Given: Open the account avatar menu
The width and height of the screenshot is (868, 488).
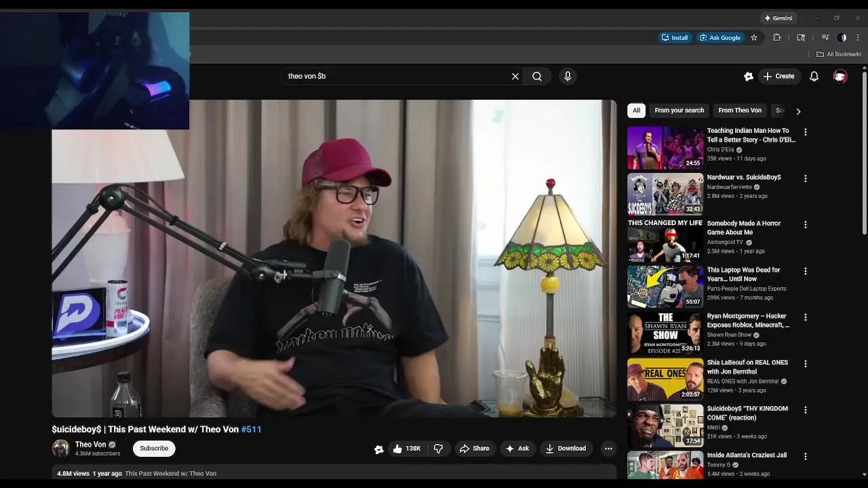Looking at the screenshot, I should 840,77.
